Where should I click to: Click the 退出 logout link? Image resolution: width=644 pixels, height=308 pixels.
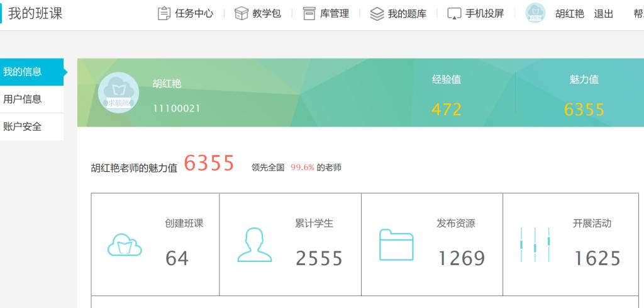pos(603,14)
